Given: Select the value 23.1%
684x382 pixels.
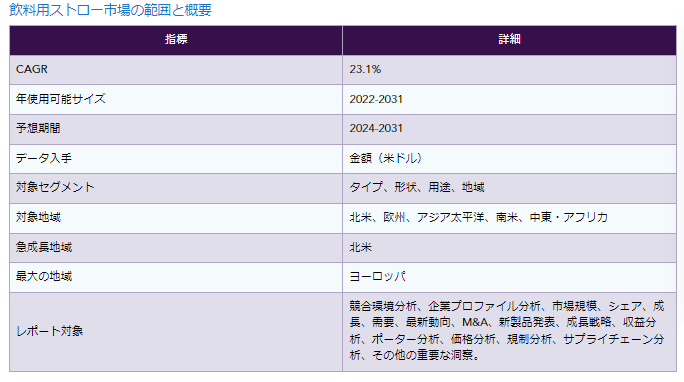Looking at the screenshot, I should 365,69.
